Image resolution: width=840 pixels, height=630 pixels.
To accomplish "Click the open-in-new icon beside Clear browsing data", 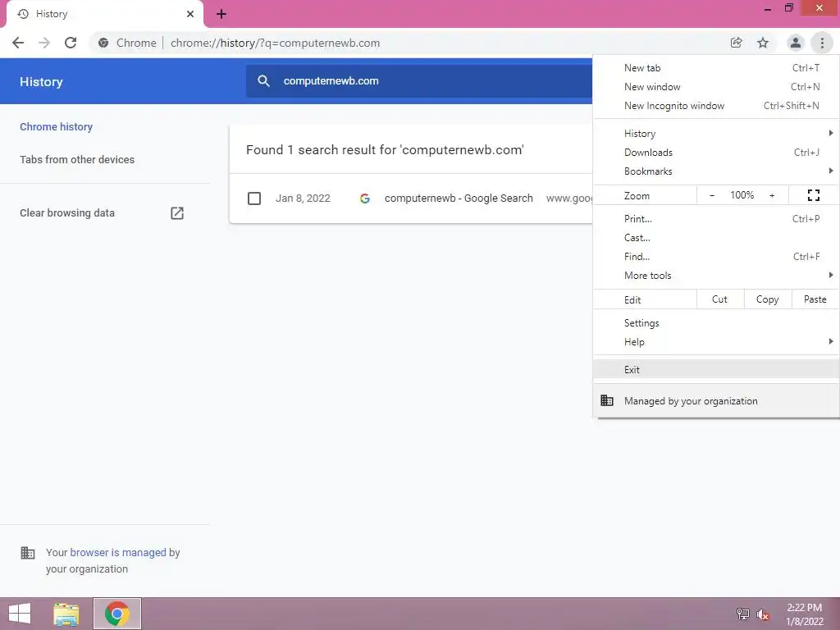I will pos(177,213).
